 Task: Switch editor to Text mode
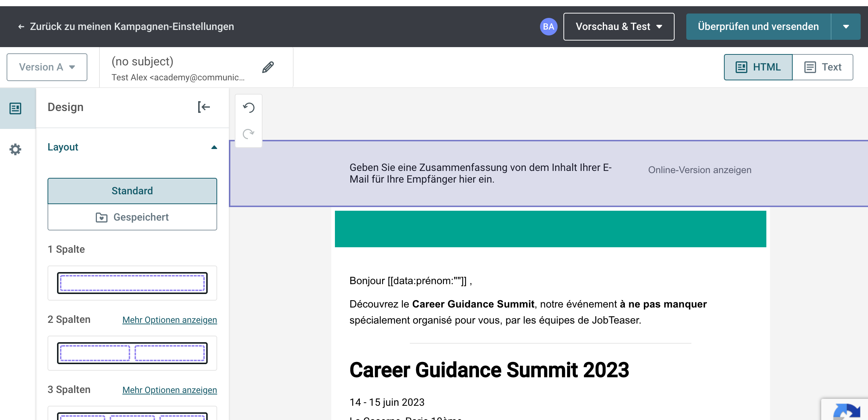(823, 67)
